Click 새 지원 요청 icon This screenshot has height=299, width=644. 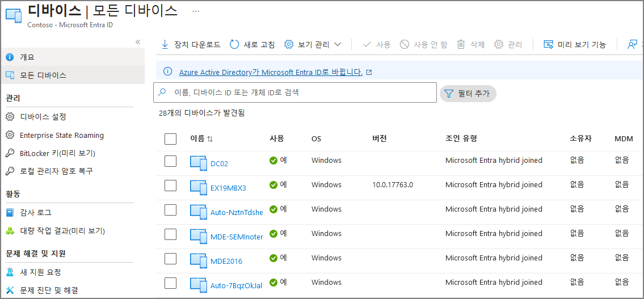(x=10, y=272)
